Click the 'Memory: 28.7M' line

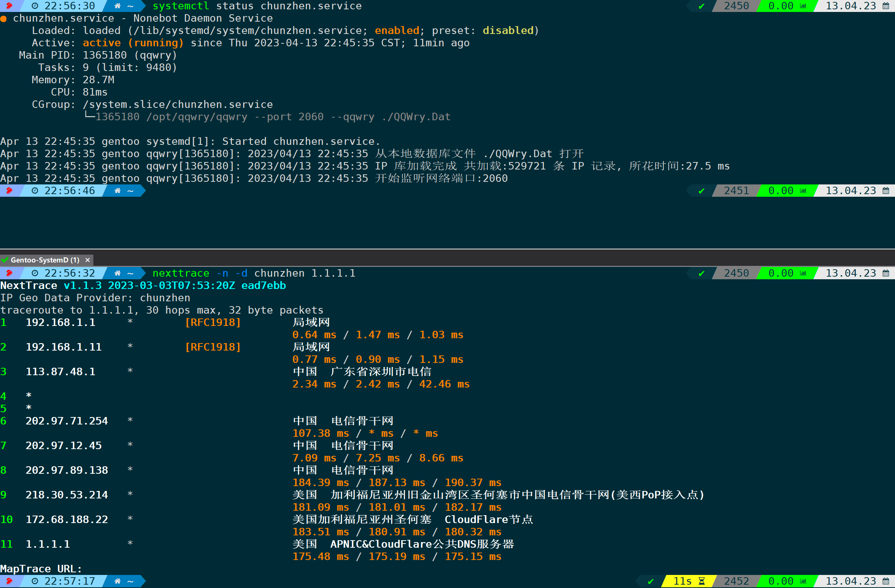pyautogui.click(x=73, y=80)
